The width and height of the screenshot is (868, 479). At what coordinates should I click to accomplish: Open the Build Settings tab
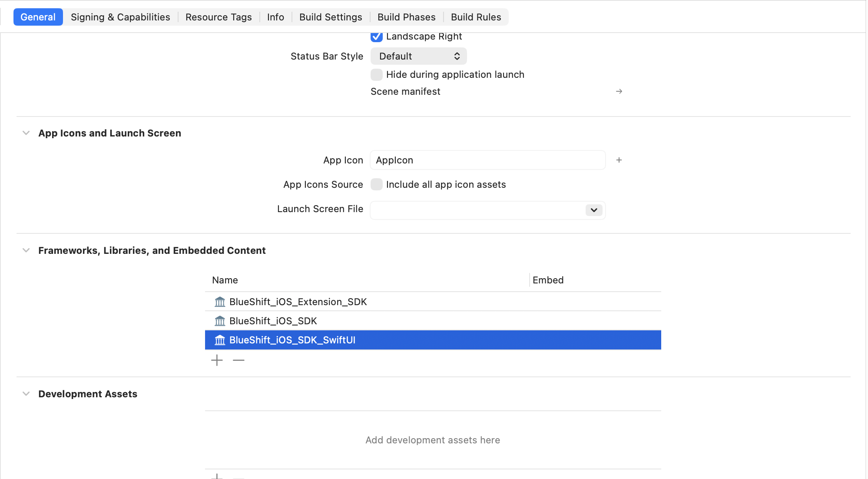[331, 17]
